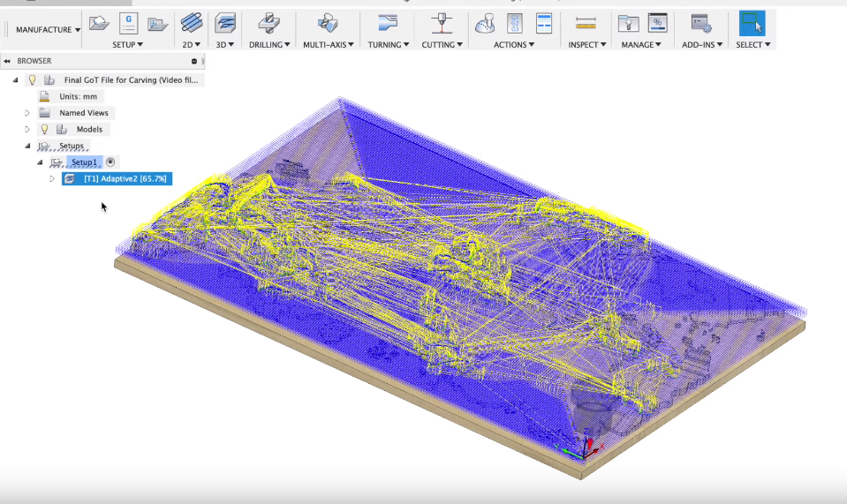Click the 'Setups' label in browser
Image resolution: width=847 pixels, height=504 pixels.
(x=72, y=146)
